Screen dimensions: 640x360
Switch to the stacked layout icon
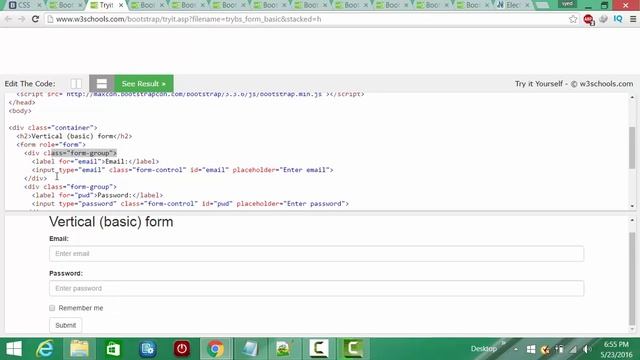[x=102, y=84]
